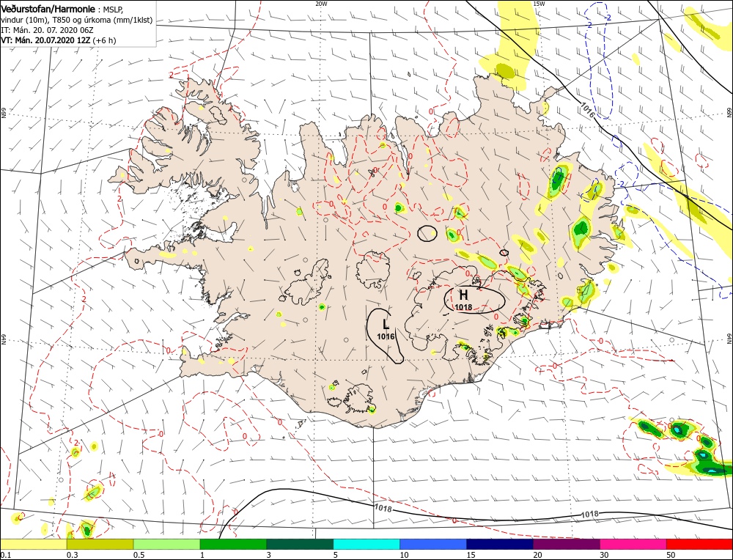Click the '30' legend value

pyautogui.click(x=604, y=555)
